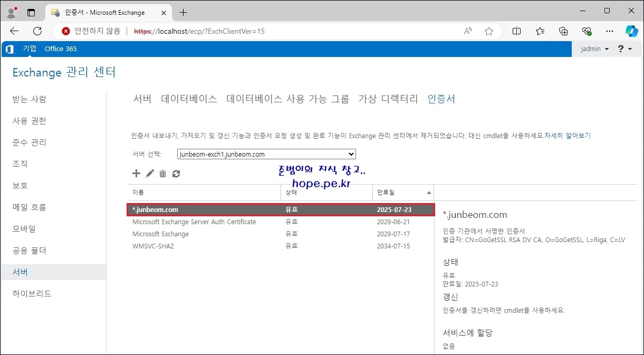Go back with the browser back arrow
Image resolution: width=644 pixels, height=355 pixels.
point(14,31)
